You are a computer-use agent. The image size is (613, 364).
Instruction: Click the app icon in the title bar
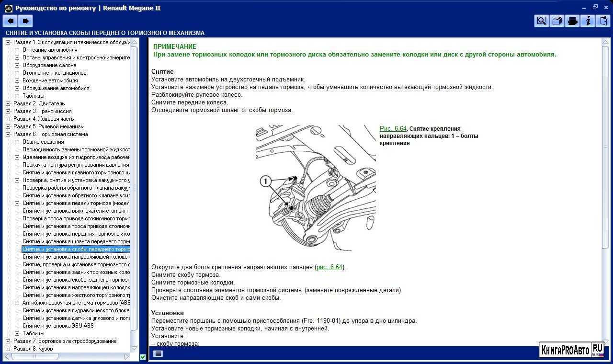8,8
